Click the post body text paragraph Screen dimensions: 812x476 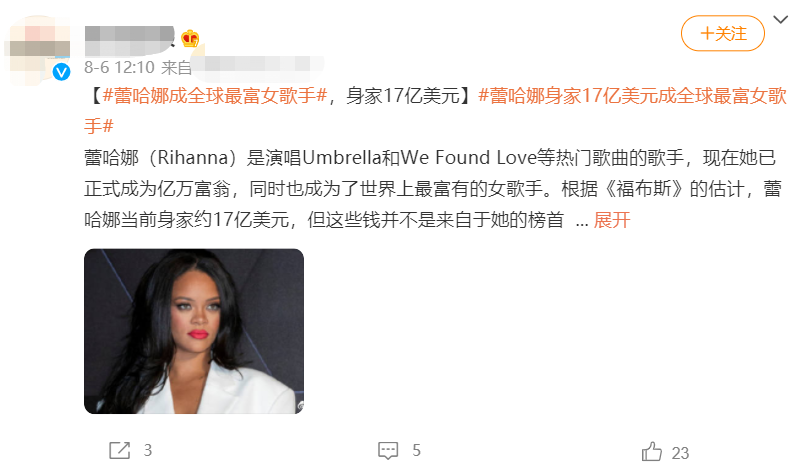tap(432, 189)
